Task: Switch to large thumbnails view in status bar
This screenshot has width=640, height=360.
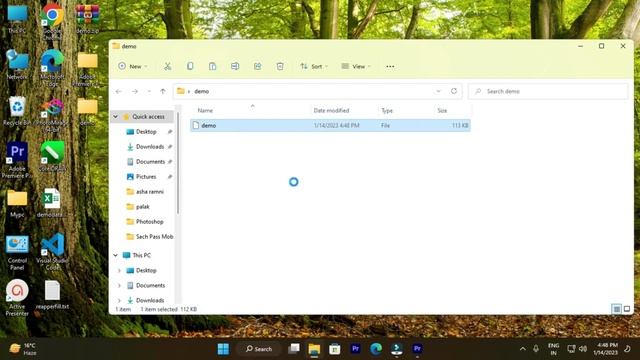Action: [627, 309]
